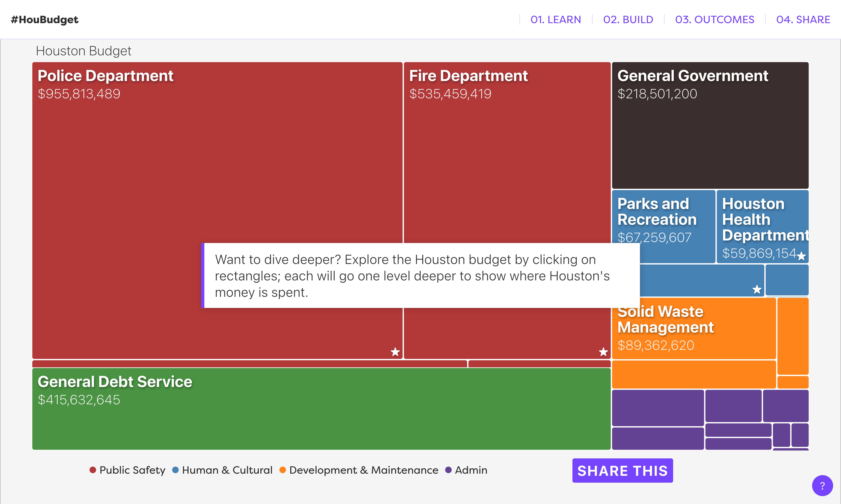Screen dimensions: 841x504
Task: Click the purple Admin legend dot
Action: 448,470
